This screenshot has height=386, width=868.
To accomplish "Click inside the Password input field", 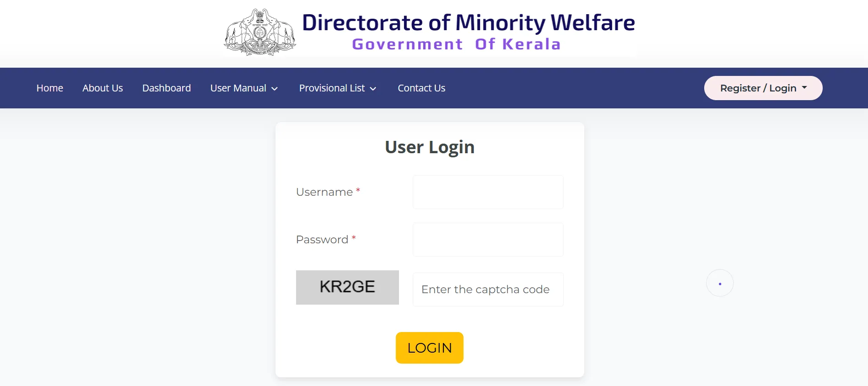I will [x=488, y=240].
